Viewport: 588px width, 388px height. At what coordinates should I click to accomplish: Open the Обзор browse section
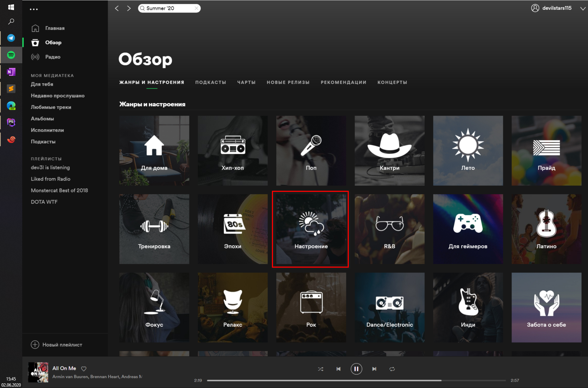point(46,42)
